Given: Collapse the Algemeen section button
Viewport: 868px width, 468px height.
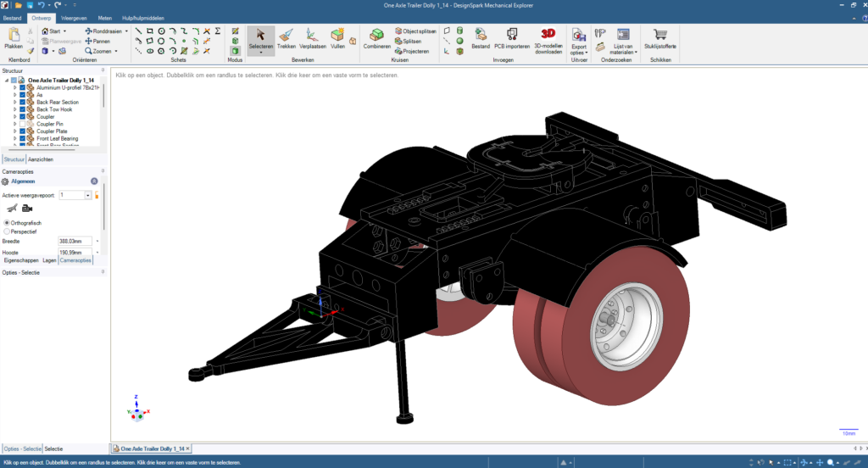Looking at the screenshot, I should [x=94, y=181].
